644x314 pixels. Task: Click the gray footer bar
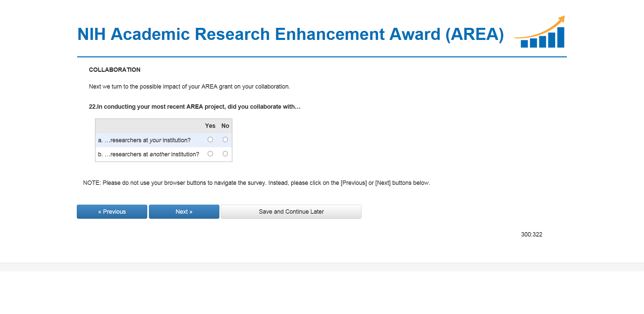[322, 267]
